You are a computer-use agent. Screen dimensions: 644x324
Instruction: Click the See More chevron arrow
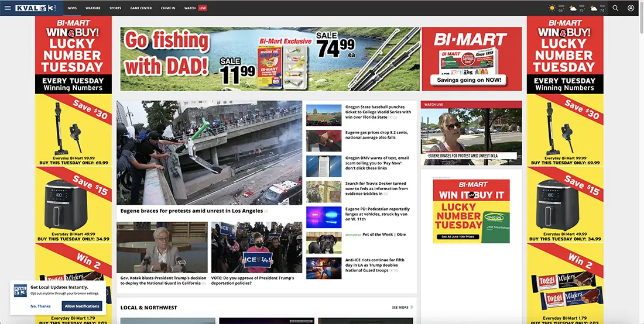tap(412, 307)
